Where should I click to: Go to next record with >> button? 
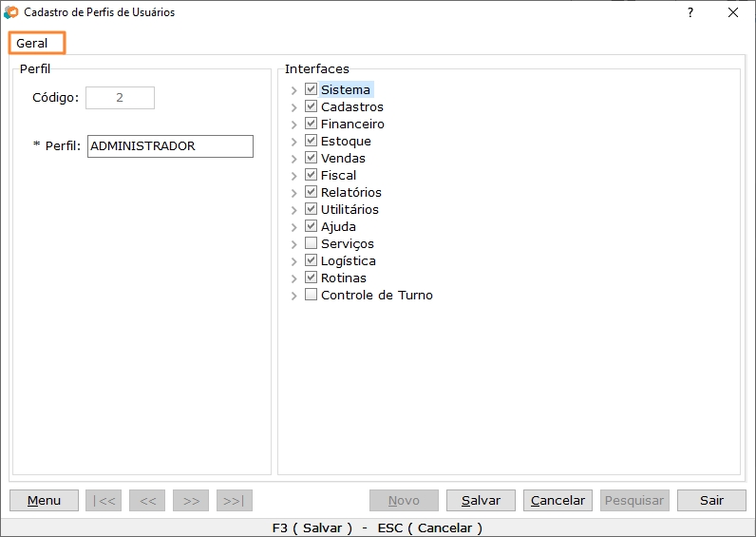(x=191, y=501)
